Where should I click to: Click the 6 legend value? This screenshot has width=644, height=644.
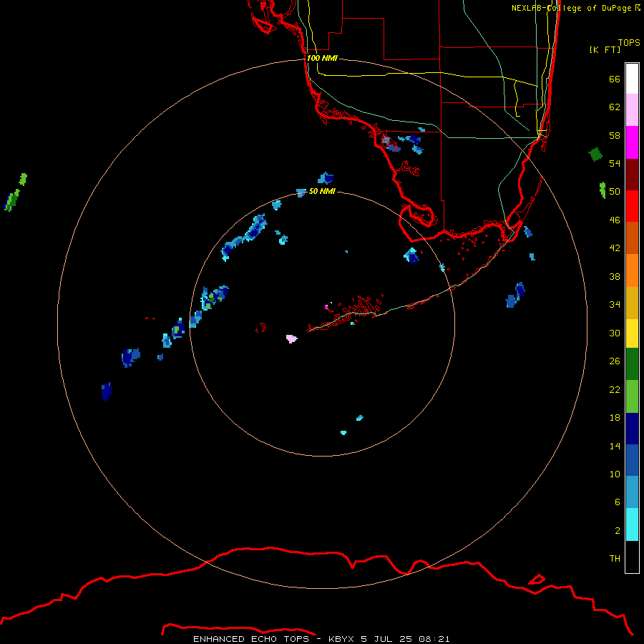coord(618,502)
